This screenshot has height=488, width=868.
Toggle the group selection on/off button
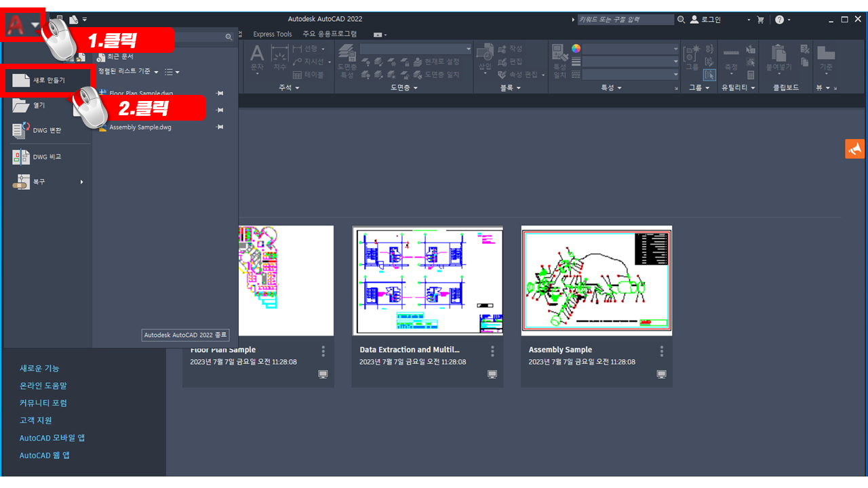pyautogui.click(x=709, y=75)
